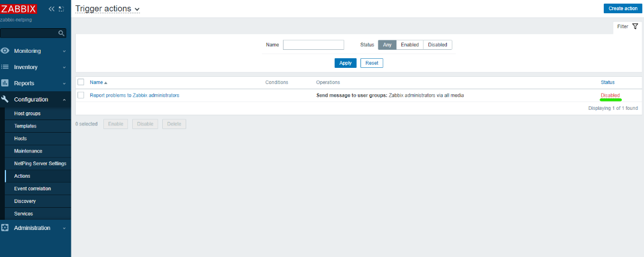This screenshot has width=644, height=257.
Task: Select the Disabled status filter option
Action: [437, 45]
